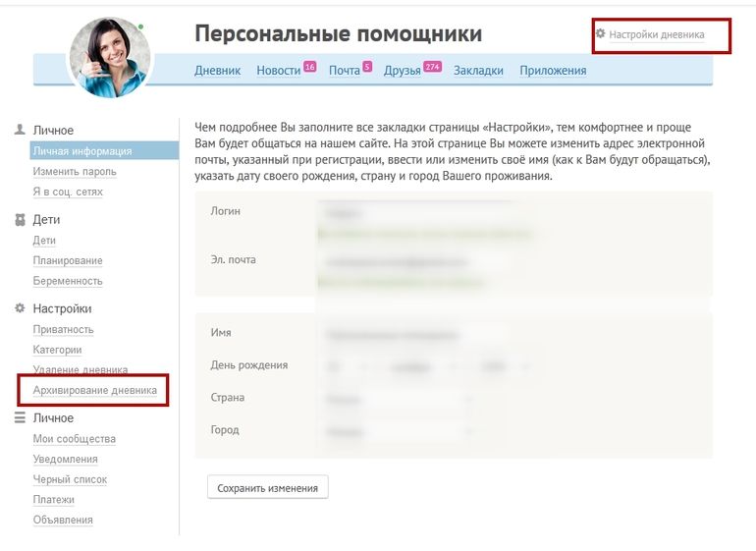The image size is (756, 551).
Task: Click the gear icon beside Настройки дневника
Action: point(600,33)
